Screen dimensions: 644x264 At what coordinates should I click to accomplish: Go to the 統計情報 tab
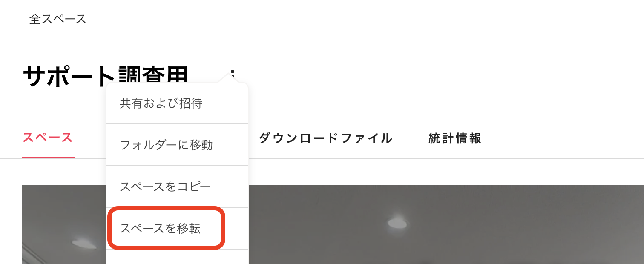[455, 138]
